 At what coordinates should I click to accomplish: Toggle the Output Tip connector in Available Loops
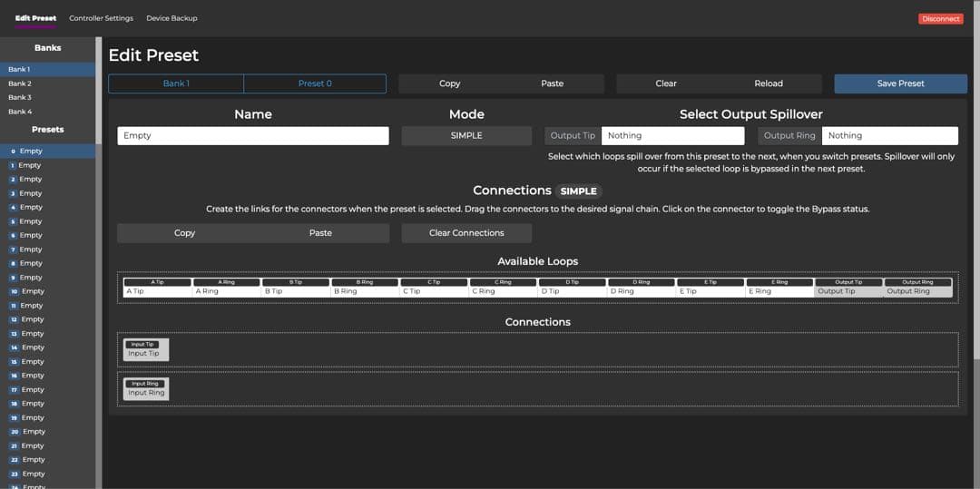(x=848, y=288)
